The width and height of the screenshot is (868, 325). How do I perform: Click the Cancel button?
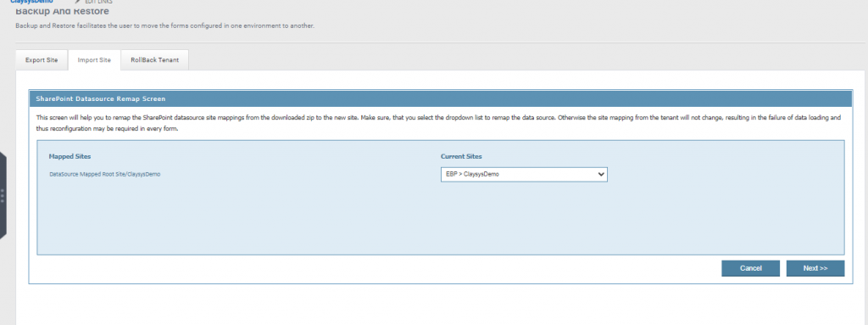pos(750,268)
